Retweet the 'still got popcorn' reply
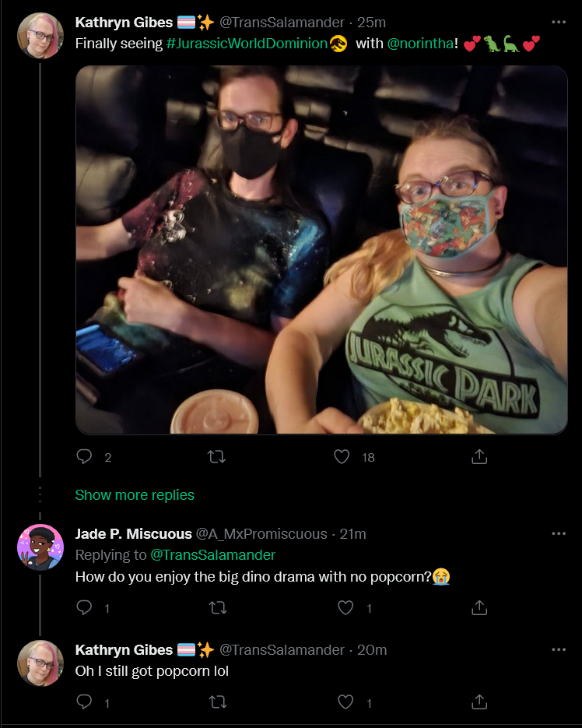 (x=217, y=702)
